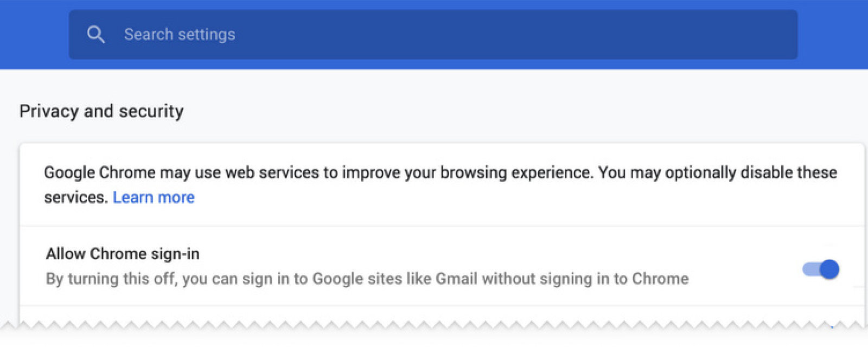Focus the Search settings field
Viewport: 868px width, 347px height.
pyautogui.click(x=433, y=35)
